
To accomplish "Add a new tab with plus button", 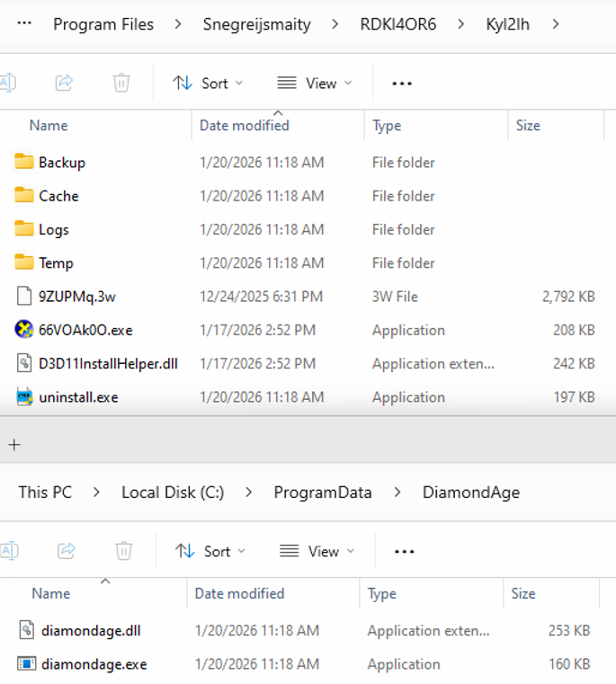I will pyautogui.click(x=14, y=445).
